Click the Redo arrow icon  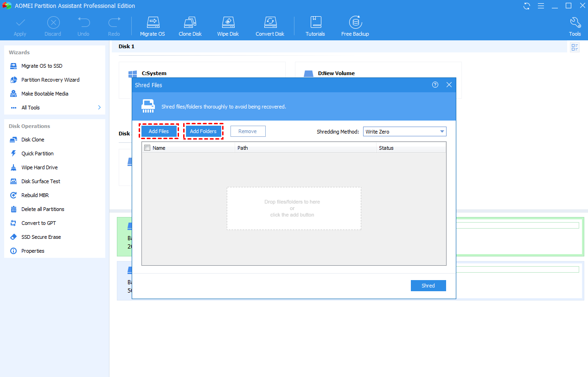tap(114, 22)
